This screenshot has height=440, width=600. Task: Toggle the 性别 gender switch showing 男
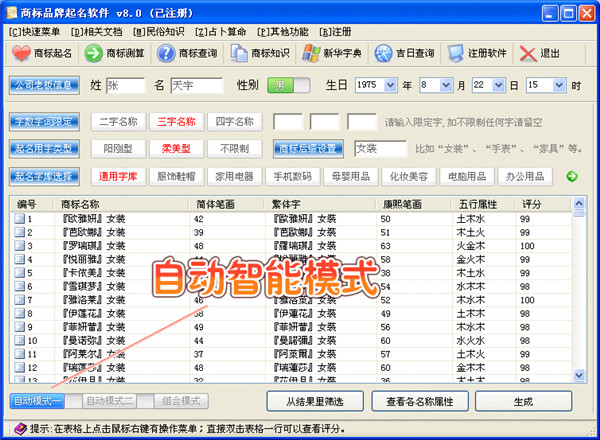click(289, 85)
